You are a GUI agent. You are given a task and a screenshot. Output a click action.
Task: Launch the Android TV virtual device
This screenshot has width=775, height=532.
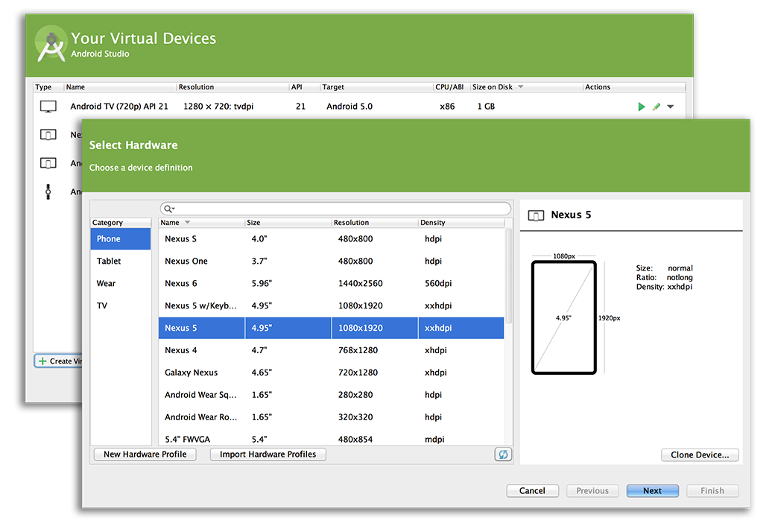[642, 107]
